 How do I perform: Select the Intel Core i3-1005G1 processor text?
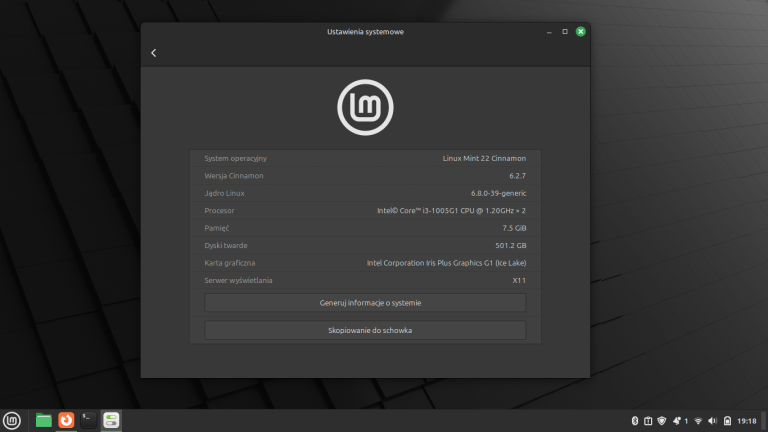(x=452, y=211)
